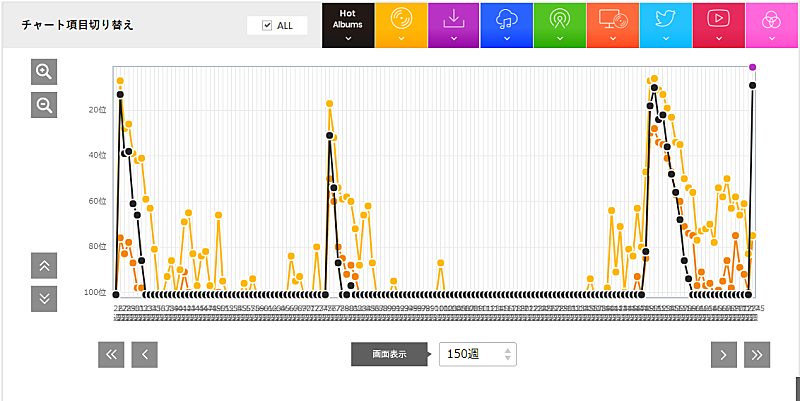Advance one step with single-right arrow
This screenshot has width=800, height=401.
point(724,353)
